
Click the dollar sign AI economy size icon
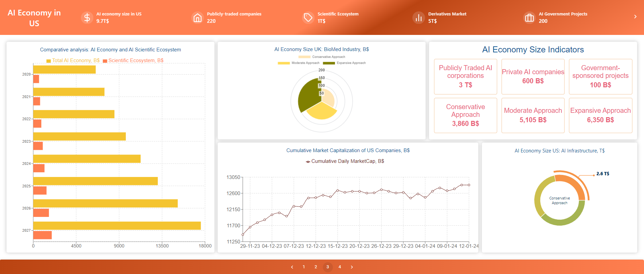pos(87,17)
